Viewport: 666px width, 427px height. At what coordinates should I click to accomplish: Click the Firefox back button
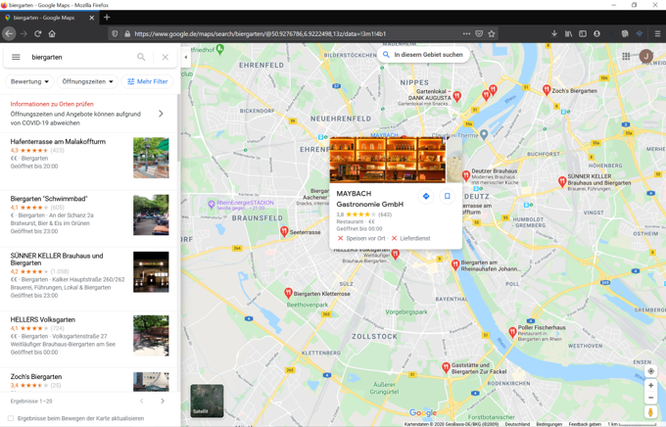pyautogui.click(x=9, y=34)
